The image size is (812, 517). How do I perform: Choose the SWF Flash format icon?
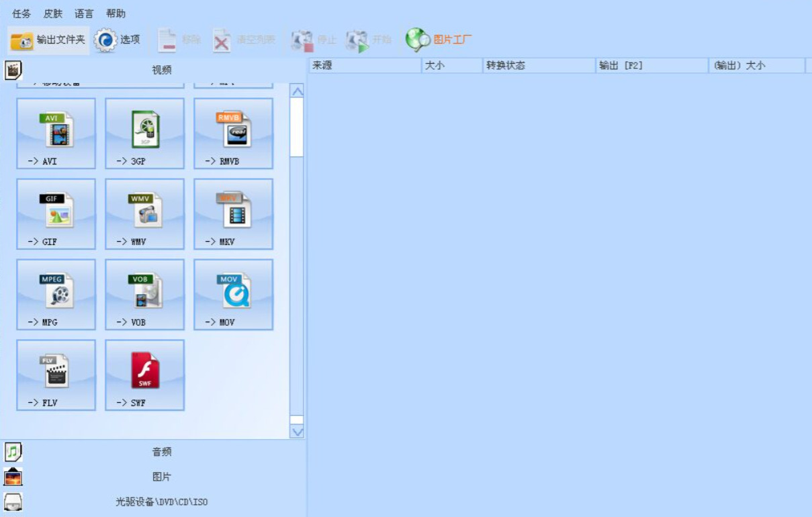(x=145, y=375)
